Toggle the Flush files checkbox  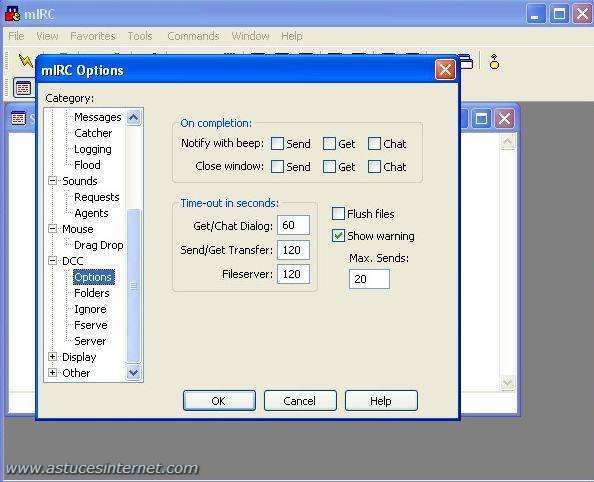(x=338, y=214)
